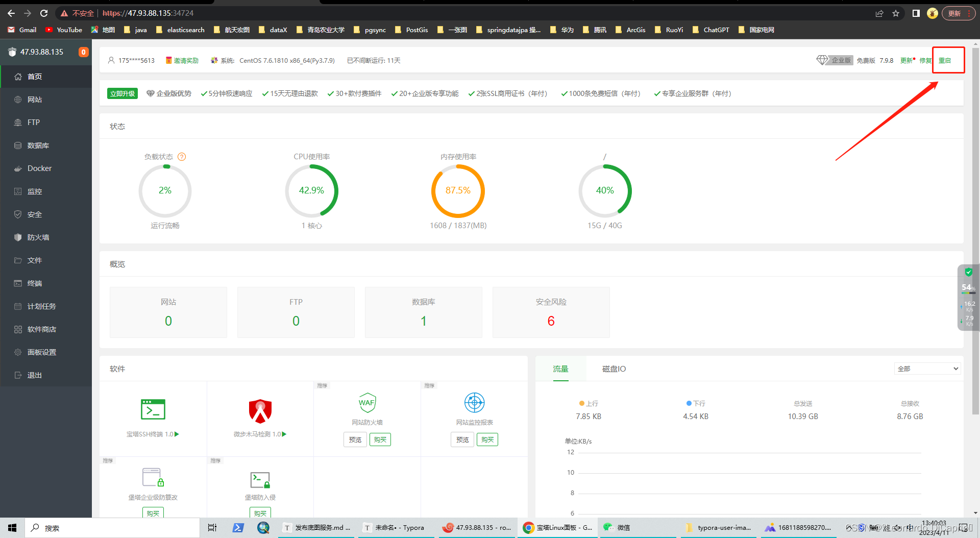Open the 微步木马检测 red shield icon
This screenshot has width=980, height=538.
tap(260, 411)
